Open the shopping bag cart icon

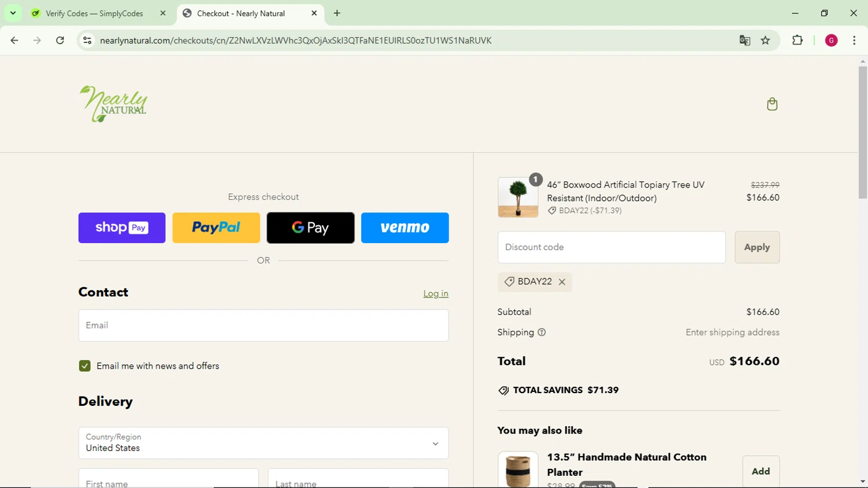pos(772,104)
